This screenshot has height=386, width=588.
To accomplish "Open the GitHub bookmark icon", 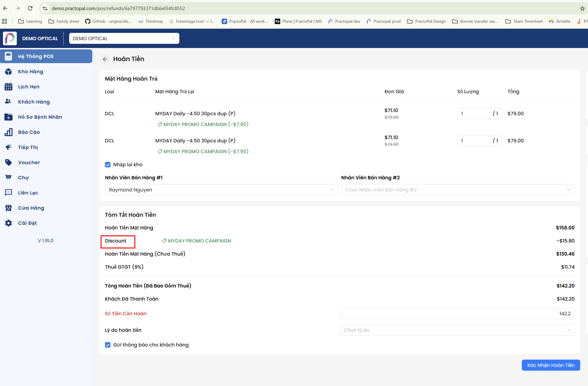I will (x=88, y=21).
